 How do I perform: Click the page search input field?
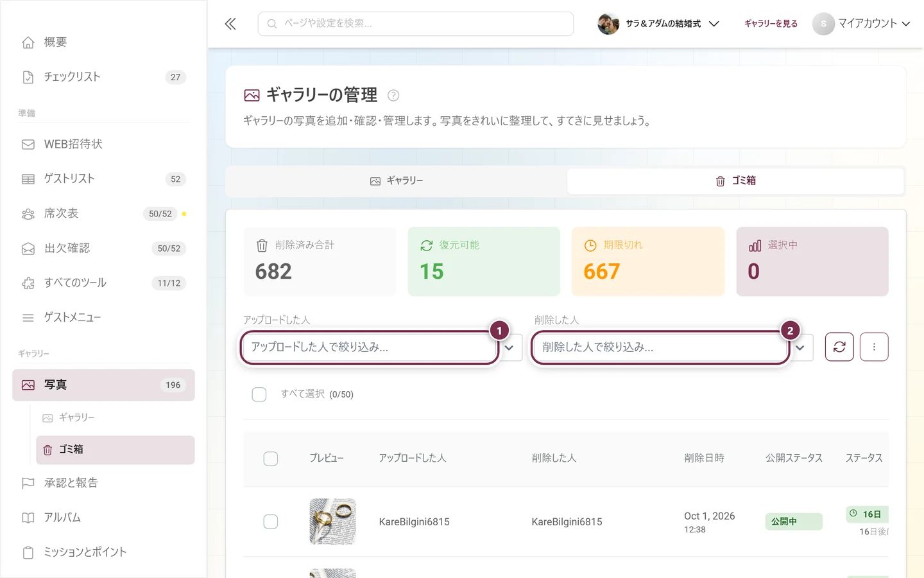coord(416,24)
